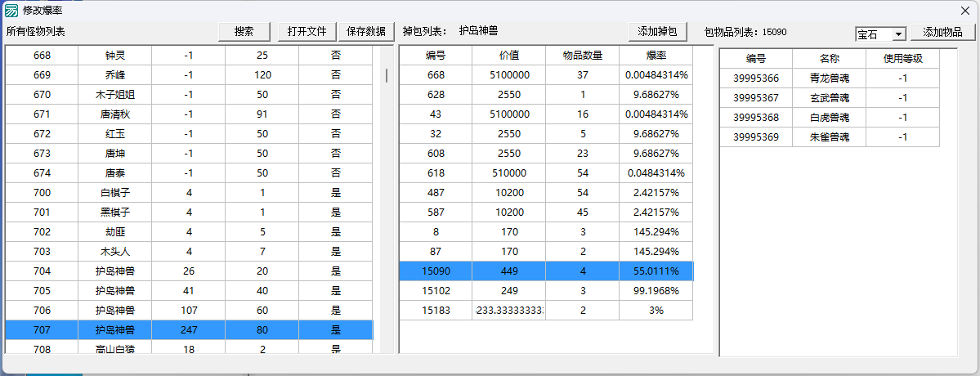Click the 打开文件 button
980x376 pixels.
coord(307,32)
